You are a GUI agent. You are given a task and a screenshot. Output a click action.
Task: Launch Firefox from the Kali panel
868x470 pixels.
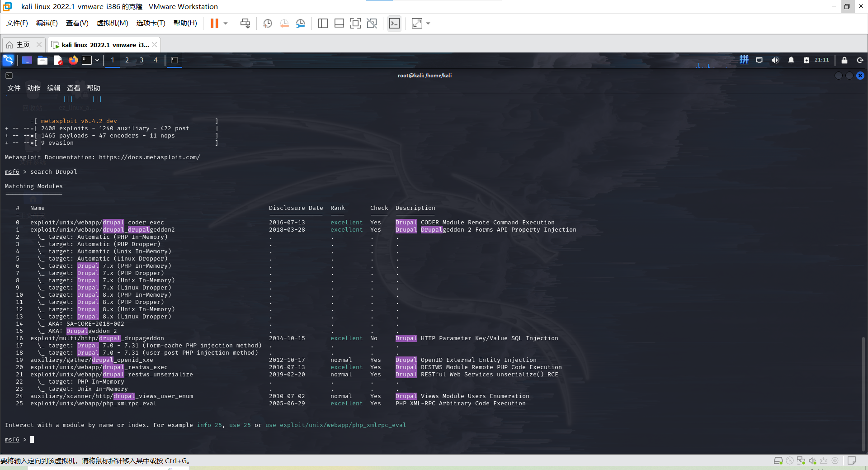coord(73,60)
